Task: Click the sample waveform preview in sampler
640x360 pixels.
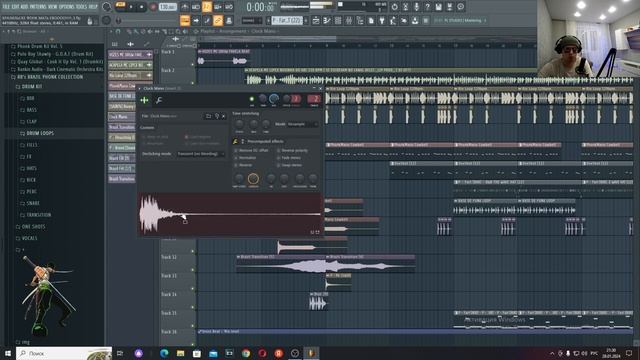Action: [230, 214]
